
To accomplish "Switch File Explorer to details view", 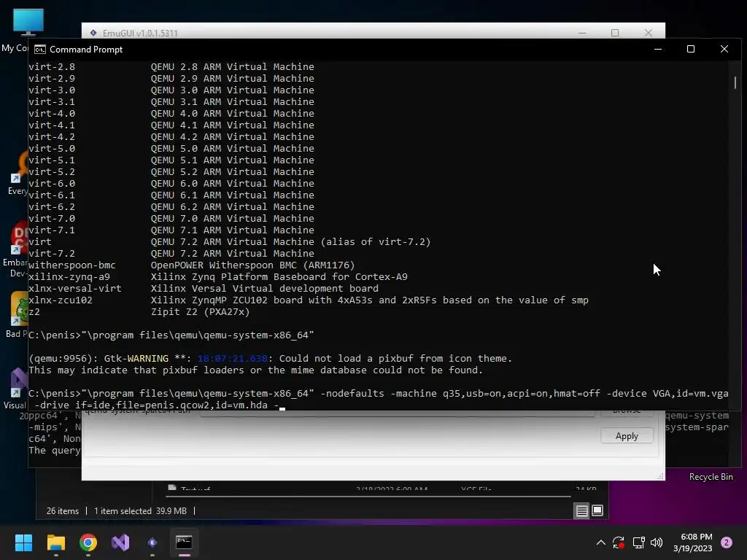I will click(x=581, y=511).
